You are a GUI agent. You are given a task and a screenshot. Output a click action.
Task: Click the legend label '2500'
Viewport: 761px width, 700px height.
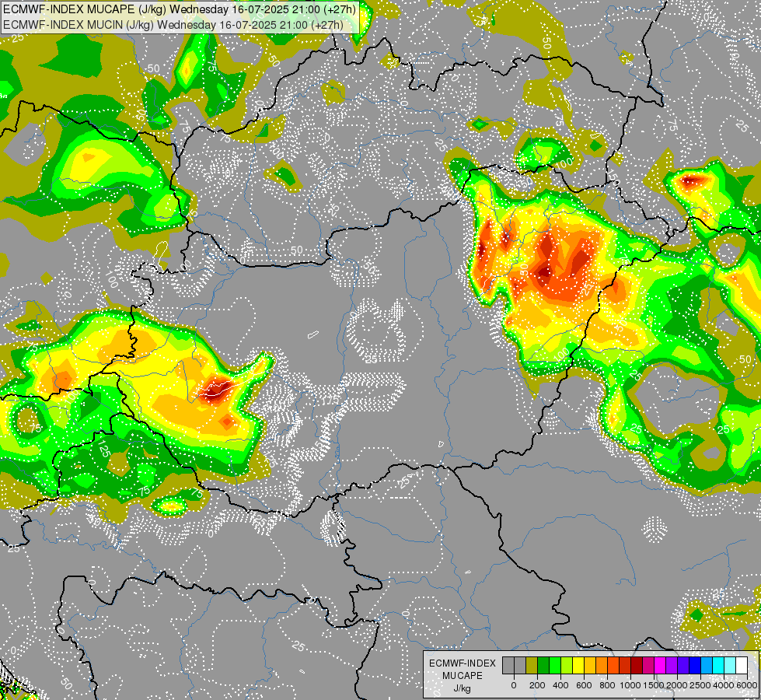coord(700,685)
